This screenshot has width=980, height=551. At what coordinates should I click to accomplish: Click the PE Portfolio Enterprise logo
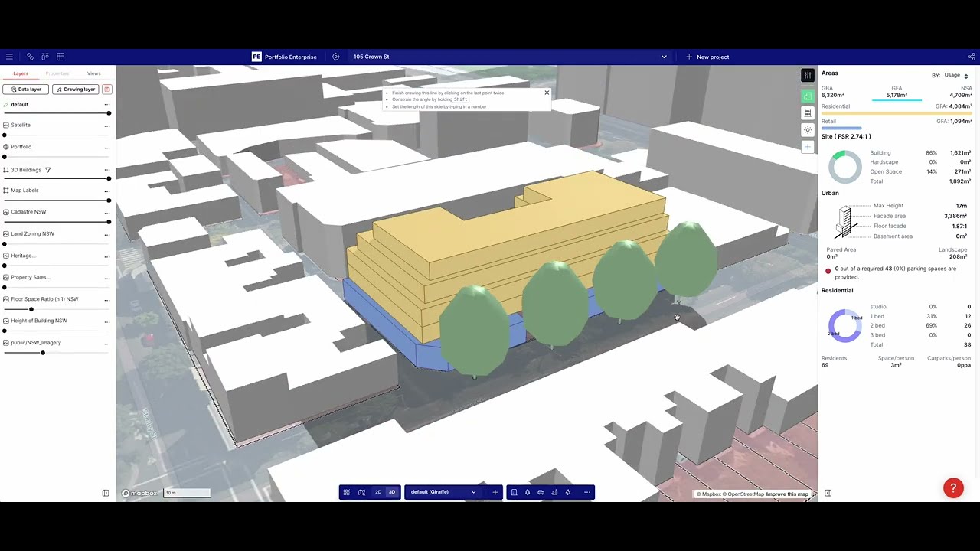point(256,57)
